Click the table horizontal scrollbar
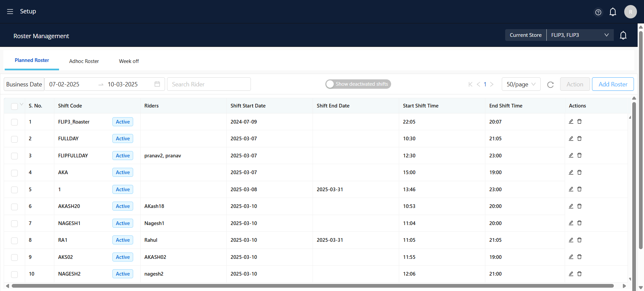This screenshot has width=644, height=291. coord(313,286)
